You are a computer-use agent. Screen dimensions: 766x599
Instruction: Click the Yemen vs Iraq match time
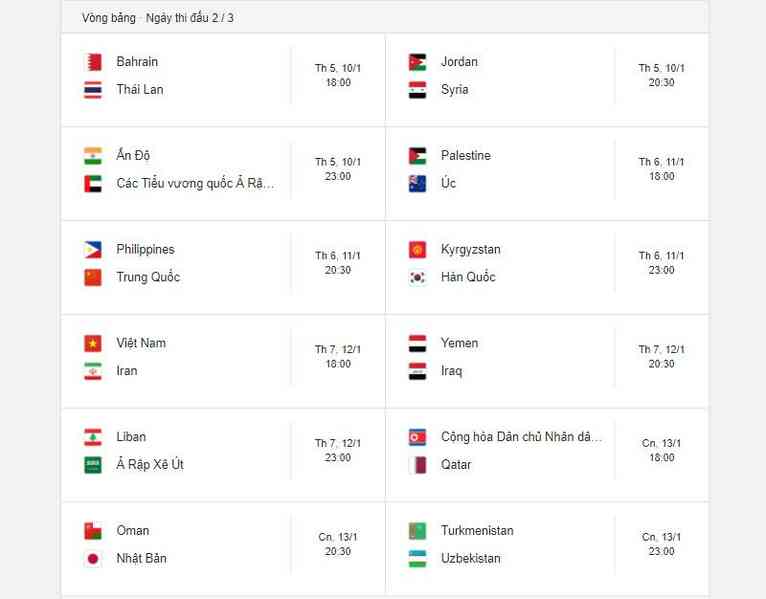(661, 357)
